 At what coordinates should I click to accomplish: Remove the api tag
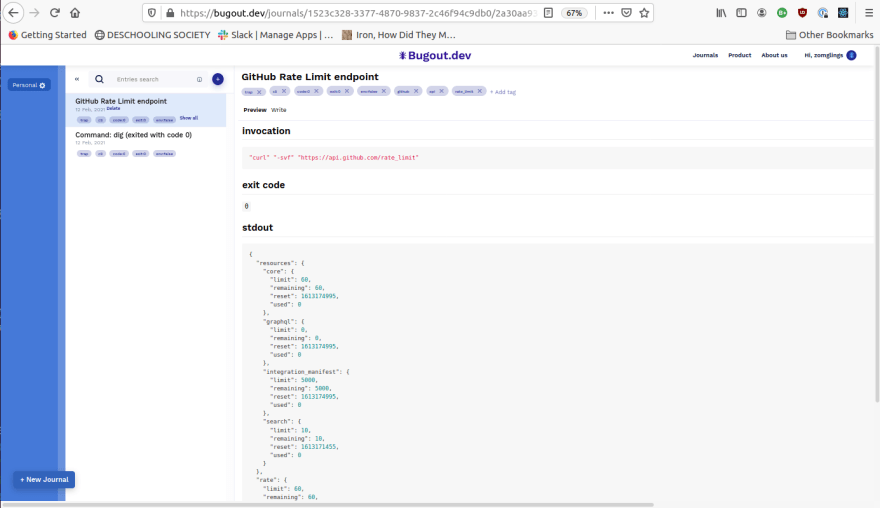(442, 91)
